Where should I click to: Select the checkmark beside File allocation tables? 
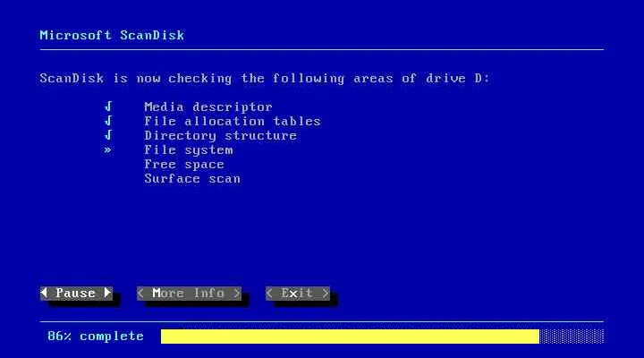[108, 121]
